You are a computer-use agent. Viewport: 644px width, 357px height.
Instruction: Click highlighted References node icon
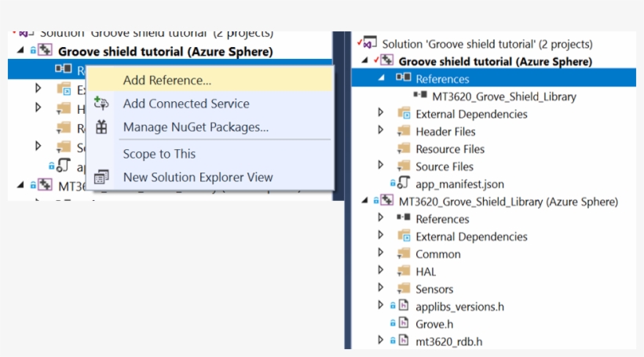(403, 77)
